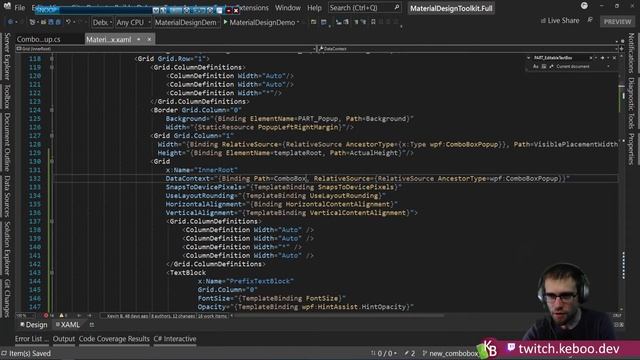Open the Current document scope dropdown
Screen dimensions: 640x360
583,67
